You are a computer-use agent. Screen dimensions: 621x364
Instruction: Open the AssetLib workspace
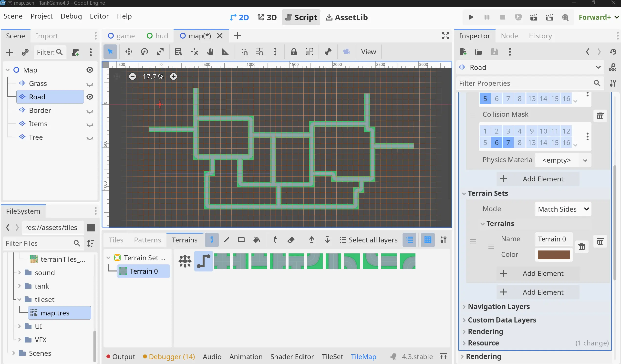[x=346, y=17]
